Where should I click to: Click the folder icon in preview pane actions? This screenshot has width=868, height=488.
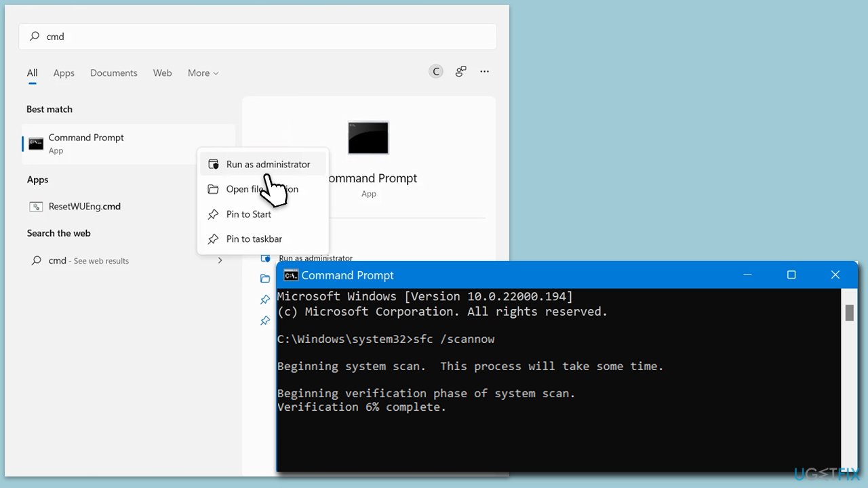click(x=265, y=279)
